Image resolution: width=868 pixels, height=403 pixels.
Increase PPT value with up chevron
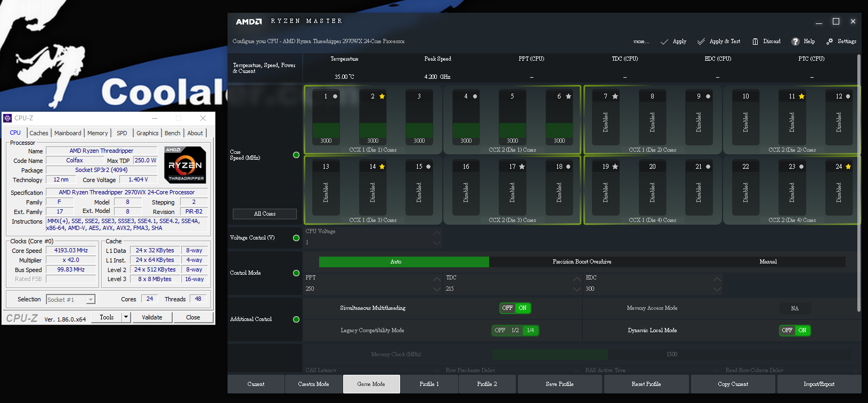pyautogui.click(x=437, y=279)
